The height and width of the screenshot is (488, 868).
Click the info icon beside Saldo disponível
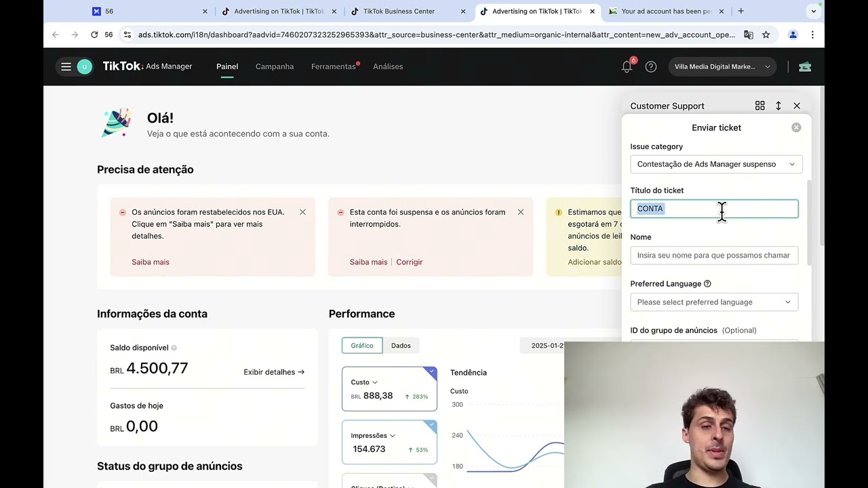coord(174,348)
